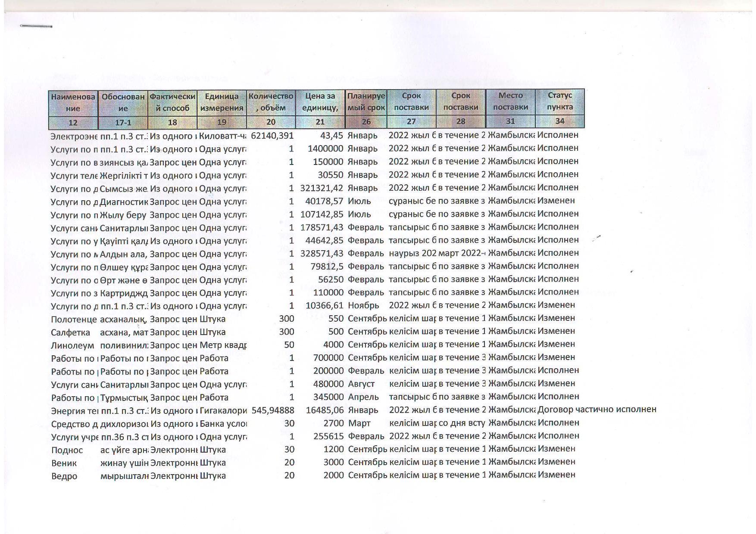Screen dimensions: 756x534
Task: Select the justification cell 'Диагностик'
Action: click(124, 202)
